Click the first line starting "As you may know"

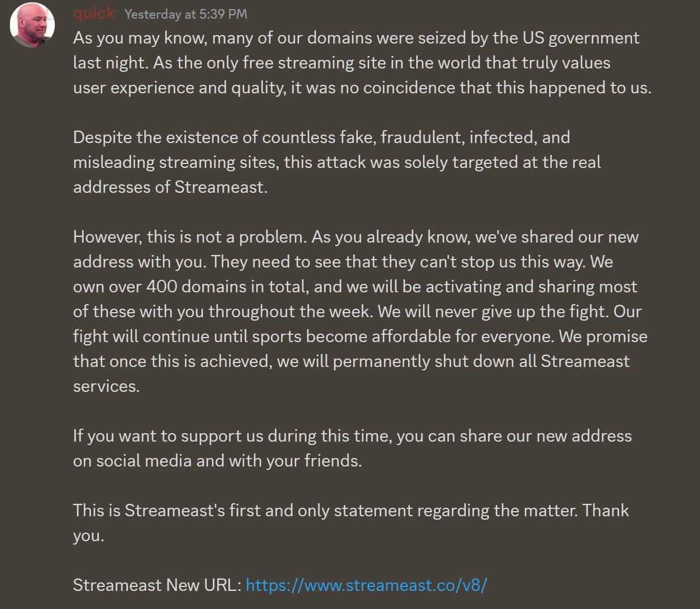pyautogui.click(x=356, y=38)
